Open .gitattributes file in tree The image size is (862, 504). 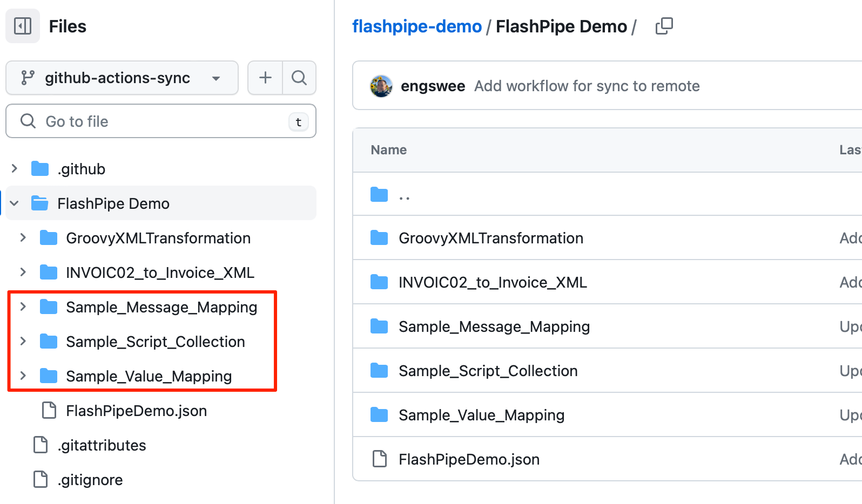(102, 445)
